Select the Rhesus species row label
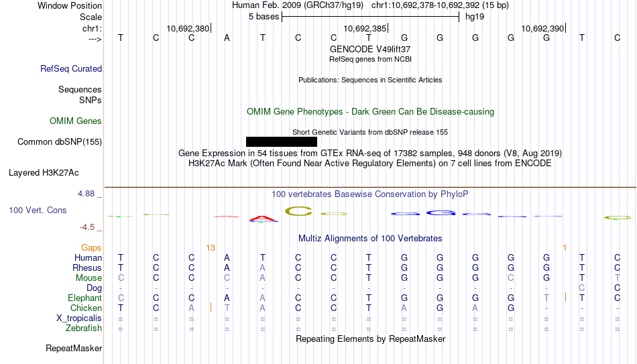Viewport: 637px width, 364px height. coord(87,267)
